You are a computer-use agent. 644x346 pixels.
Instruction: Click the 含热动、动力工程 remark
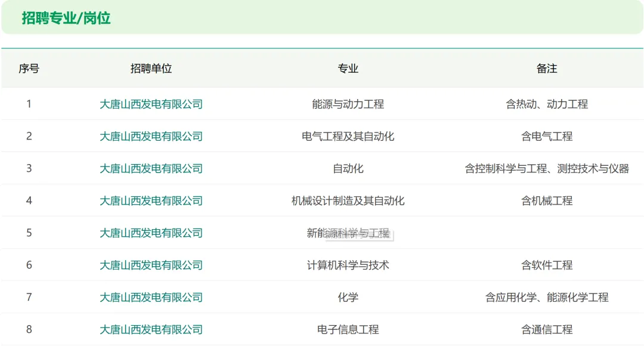[x=547, y=104]
